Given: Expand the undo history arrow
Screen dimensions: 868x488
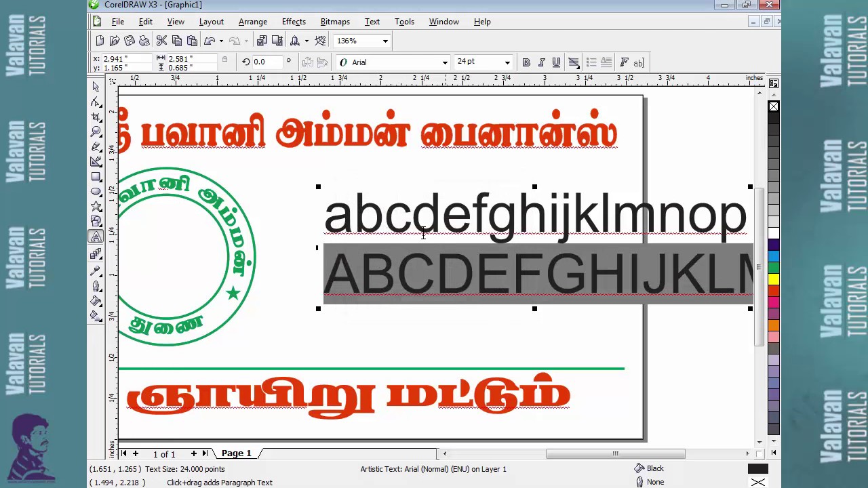Looking at the screenshot, I should 221,41.
